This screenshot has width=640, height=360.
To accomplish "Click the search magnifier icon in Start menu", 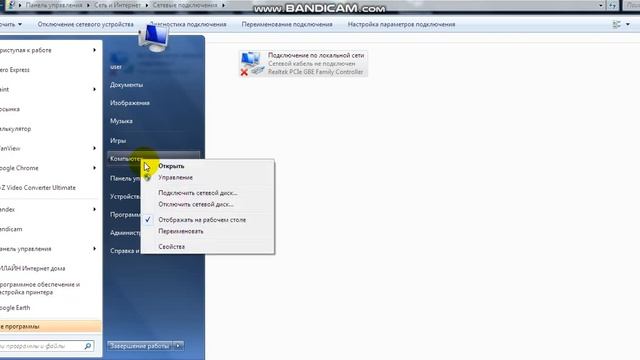I will pos(88,346).
